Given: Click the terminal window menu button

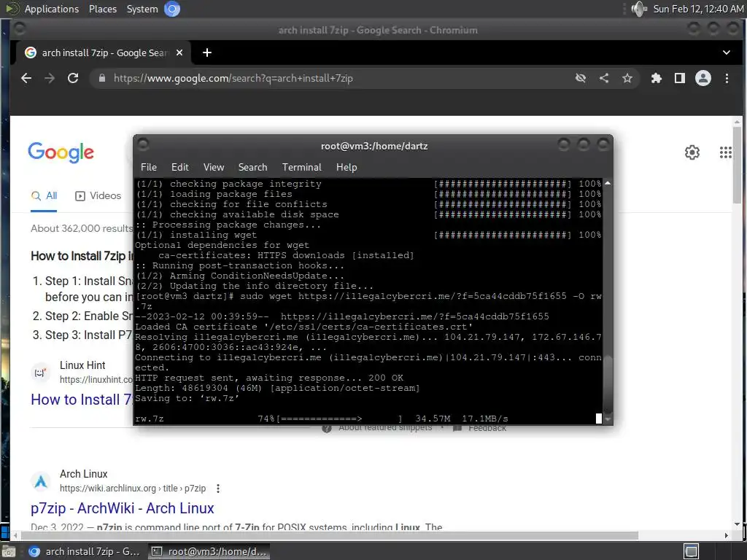Looking at the screenshot, I should click(x=144, y=144).
